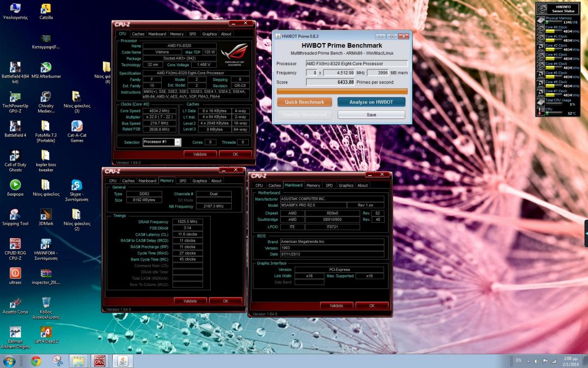
Task: Open the Cat-A-Cat Games desktop folder
Action: click(x=76, y=131)
